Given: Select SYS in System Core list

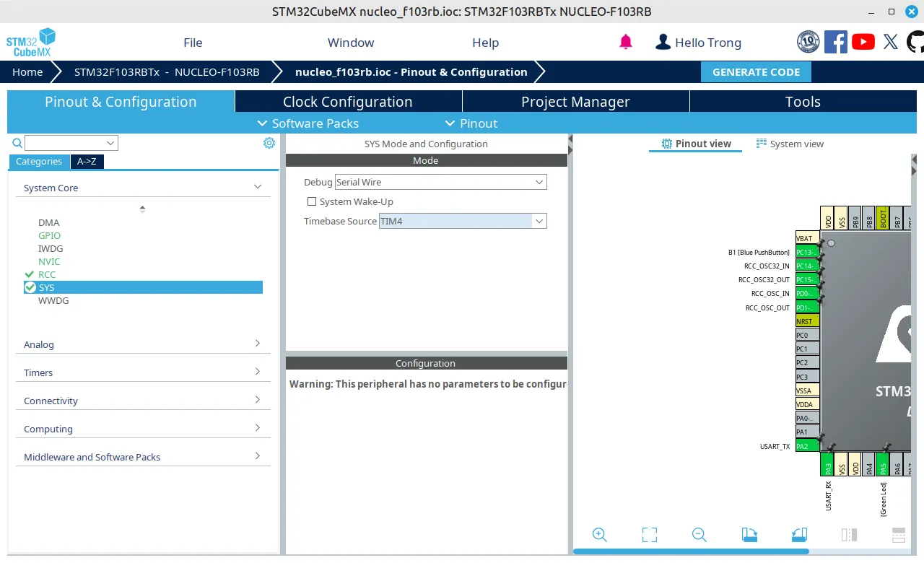Looking at the screenshot, I should click(143, 287).
